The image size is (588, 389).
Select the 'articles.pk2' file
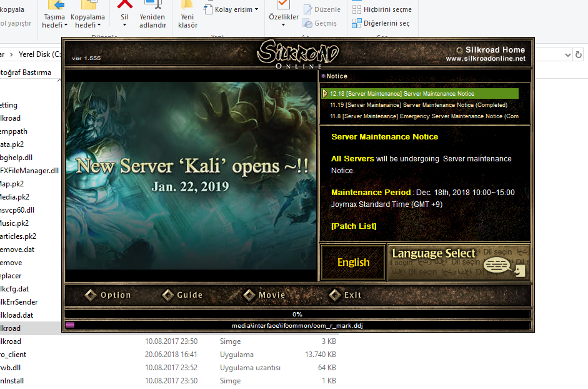click(x=18, y=236)
